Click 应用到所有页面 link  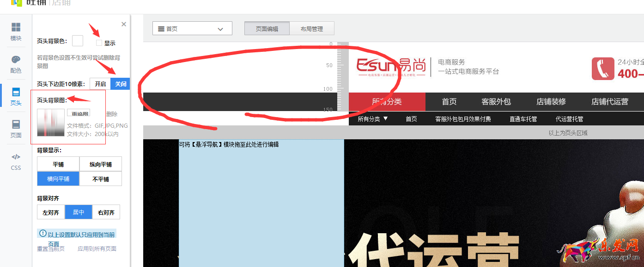coord(97,248)
